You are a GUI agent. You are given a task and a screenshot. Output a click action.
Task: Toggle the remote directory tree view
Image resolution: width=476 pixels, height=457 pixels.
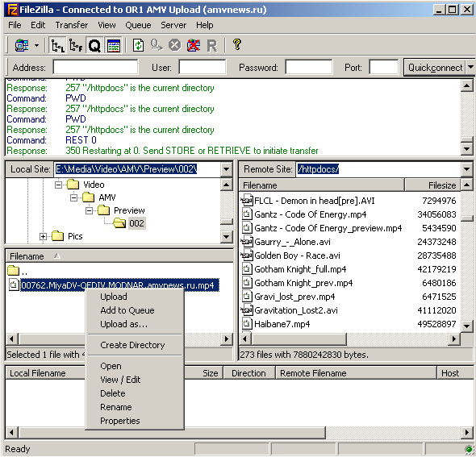(x=76, y=45)
